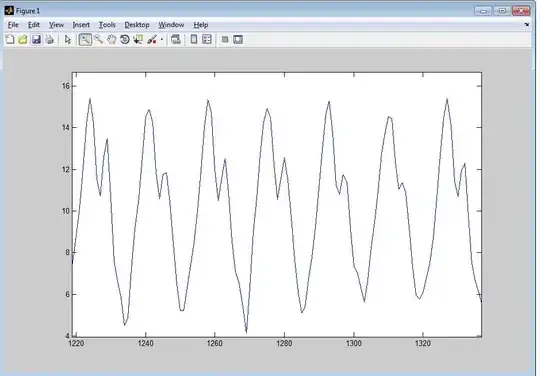Insert a colorbar using toolbar icon

tap(194, 40)
